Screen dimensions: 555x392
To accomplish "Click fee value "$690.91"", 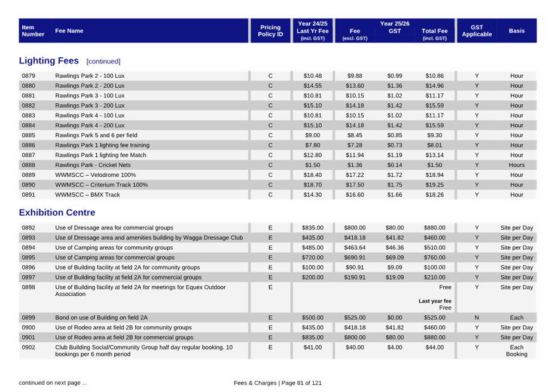I will (x=355, y=258).
